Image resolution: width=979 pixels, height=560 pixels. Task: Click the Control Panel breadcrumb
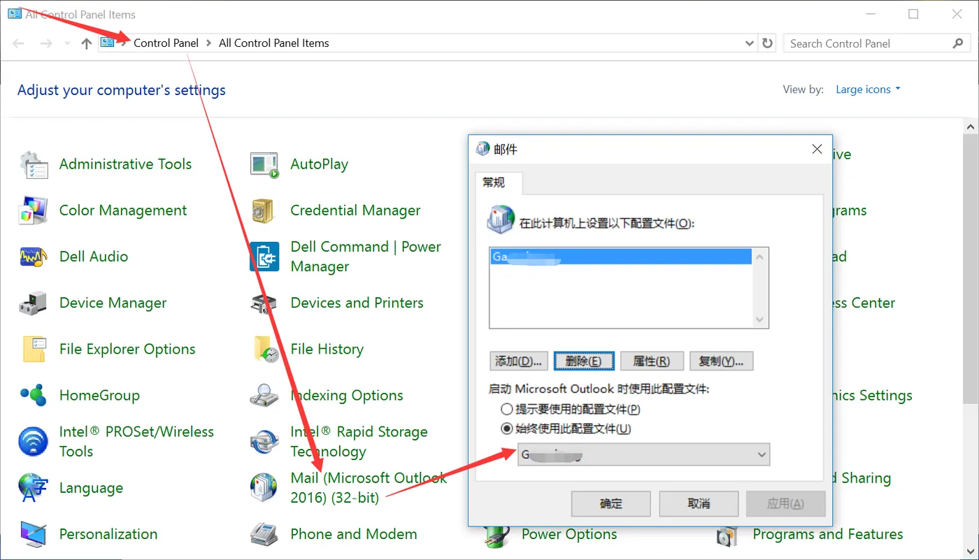(x=166, y=43)
